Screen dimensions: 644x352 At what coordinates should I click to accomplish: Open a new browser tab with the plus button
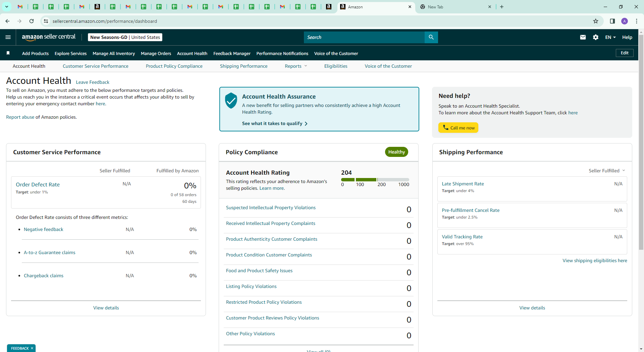click(x=502, y=7)
